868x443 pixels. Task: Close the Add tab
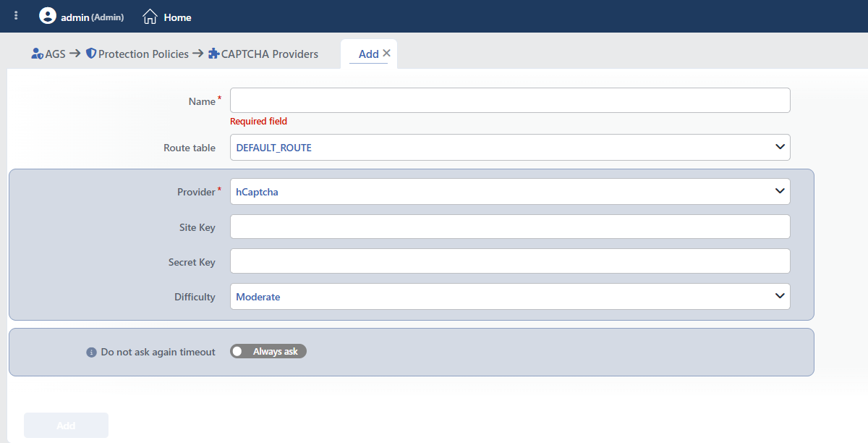pos(386,53)
